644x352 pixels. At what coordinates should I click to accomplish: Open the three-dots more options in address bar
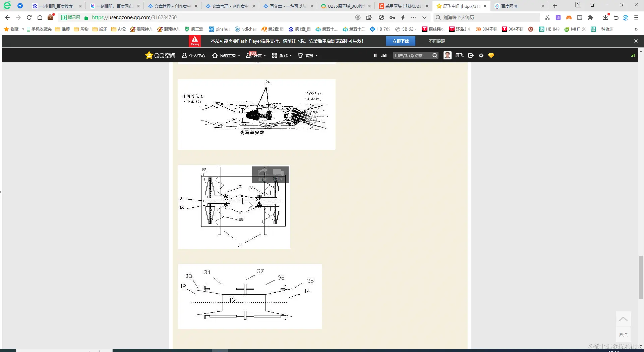(x=414, y=17)
